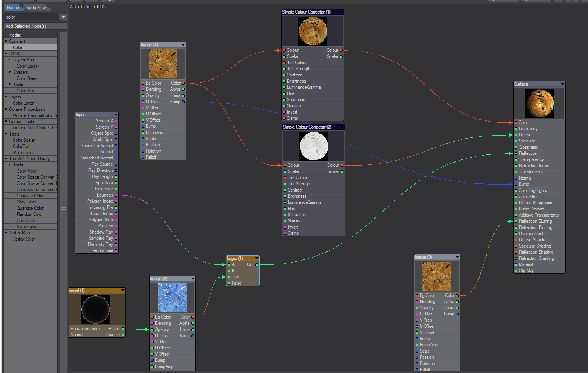Image resolution: width=588 pixels, height=373 pixels.
Task: Click the search field containing "color"
Action: click(x=31, y=17)
